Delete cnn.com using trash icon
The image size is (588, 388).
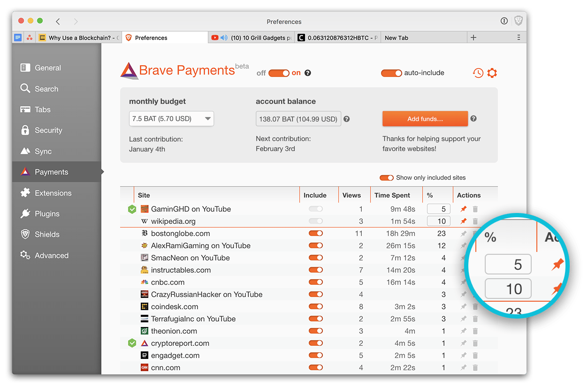pos(475,367)
